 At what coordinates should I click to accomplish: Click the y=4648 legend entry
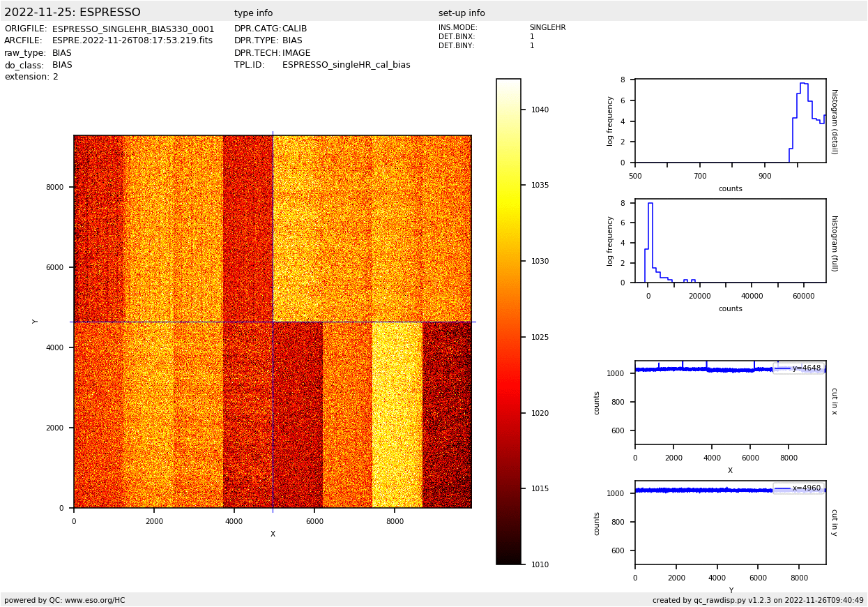pos(798,368)
